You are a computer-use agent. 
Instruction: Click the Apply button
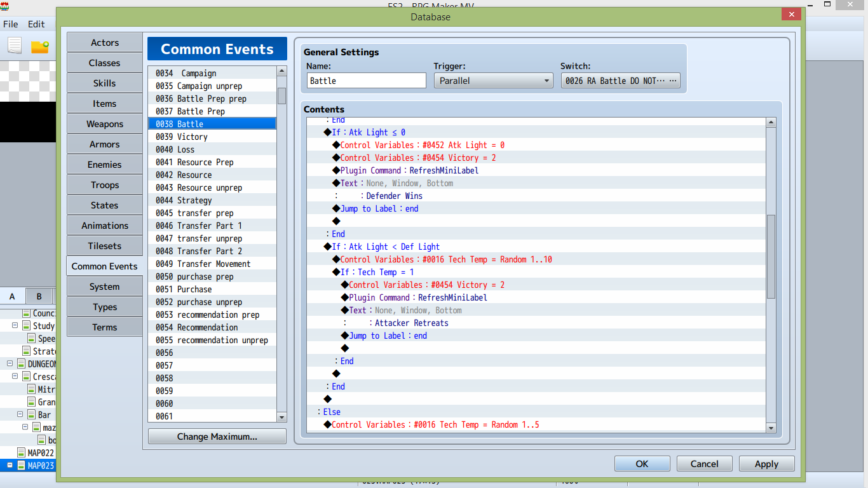[x=766, y=464]
